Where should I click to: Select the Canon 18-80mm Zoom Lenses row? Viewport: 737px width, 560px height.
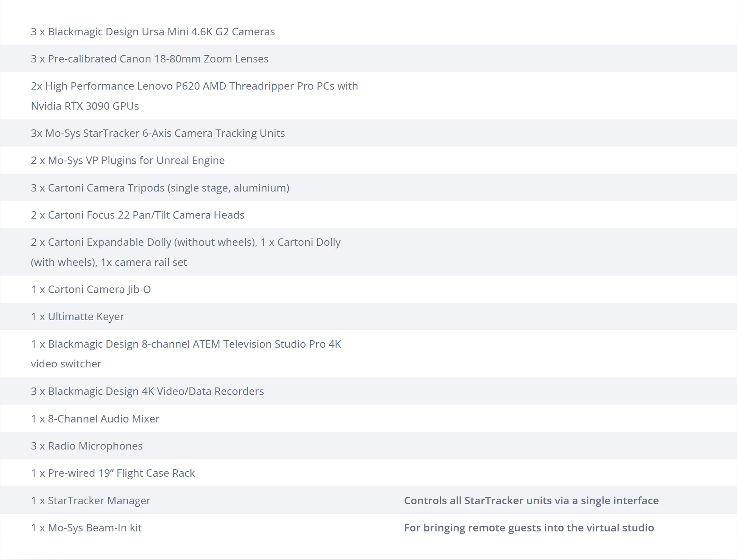point(150,59)
